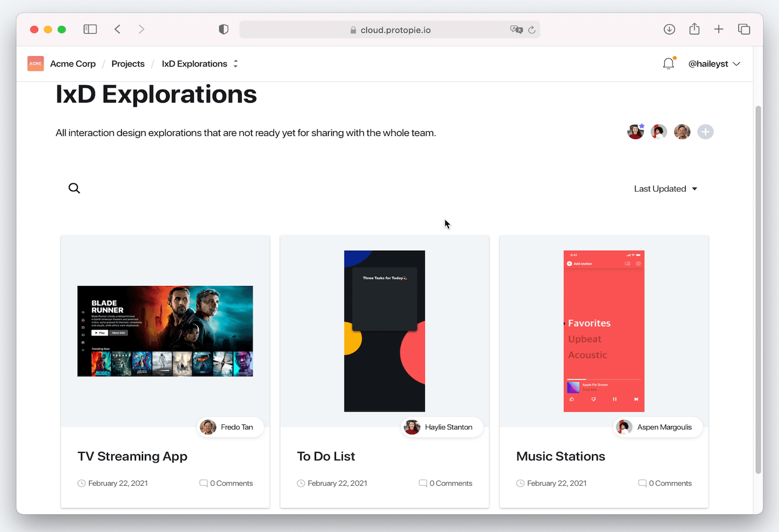Click the date on To Do List card

click(x=337, y=483)
